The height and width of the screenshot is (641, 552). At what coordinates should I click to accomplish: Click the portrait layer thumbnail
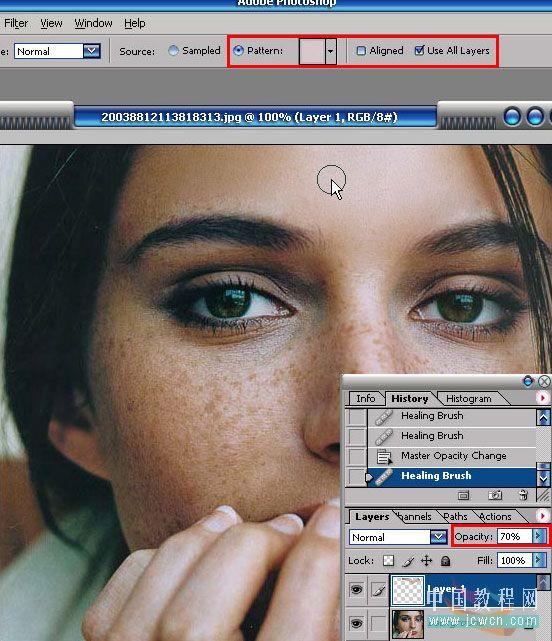coord(408,624)
